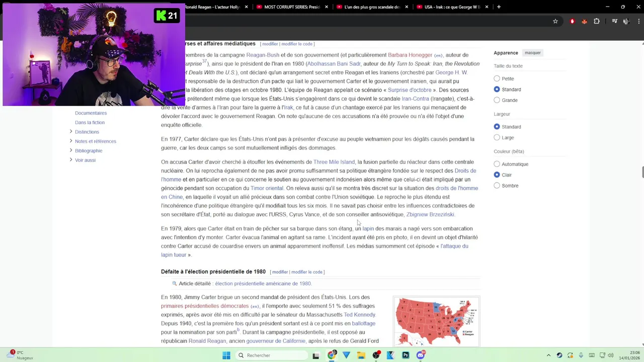Image resolution: width=644 pixels, height=362 pixels.
Task: Expand the Voir aussi sidebar section
Action: [70, 160]
